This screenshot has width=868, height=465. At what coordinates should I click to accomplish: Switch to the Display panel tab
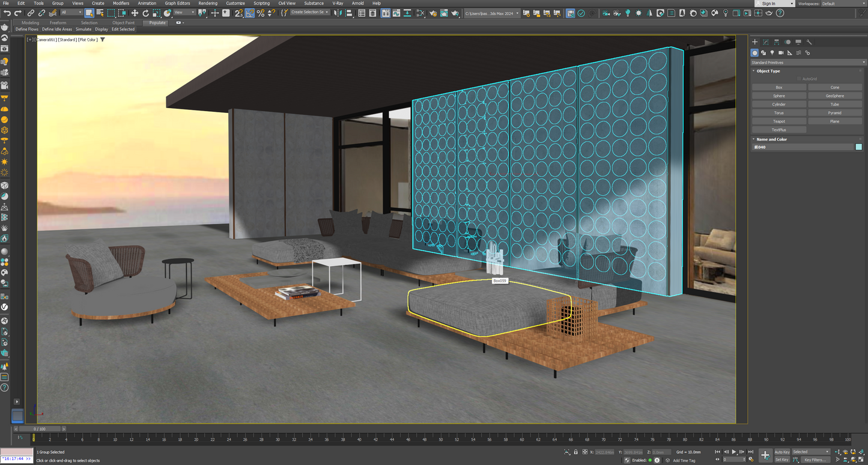coord(798,42)
